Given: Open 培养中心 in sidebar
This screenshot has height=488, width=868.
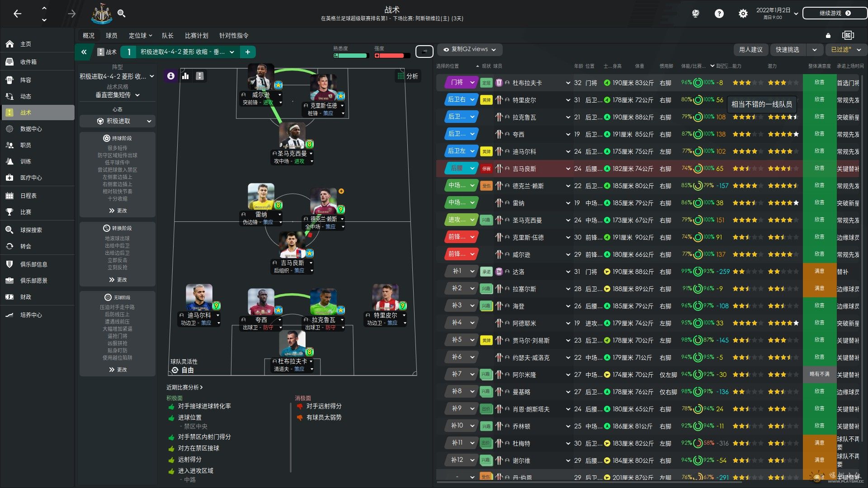Looking at the screenshot, I should (38, 315).
